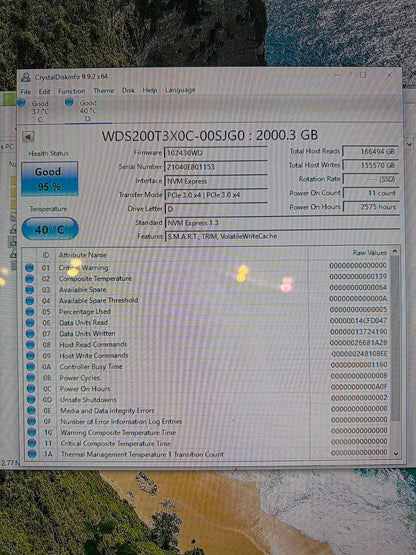The width and height of the screenshot is (416, 555).
Task: Open the Disk menu
Action: pyautogui.click(x=128, y=91)
